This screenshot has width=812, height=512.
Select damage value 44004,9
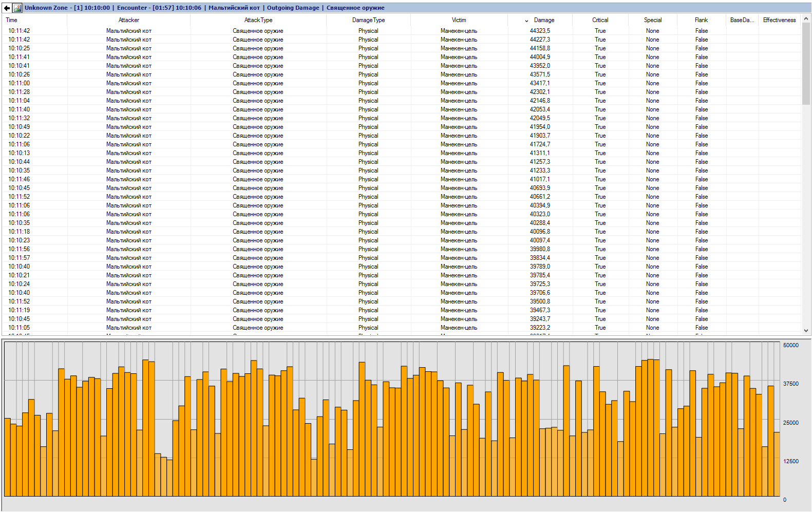(540, 57)
